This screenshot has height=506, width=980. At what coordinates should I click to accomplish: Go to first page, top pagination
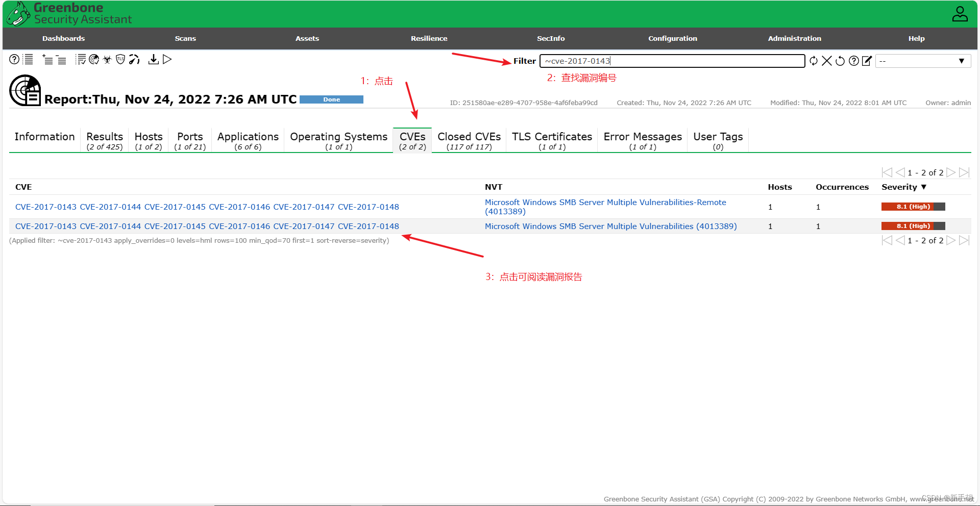[887, 172]
